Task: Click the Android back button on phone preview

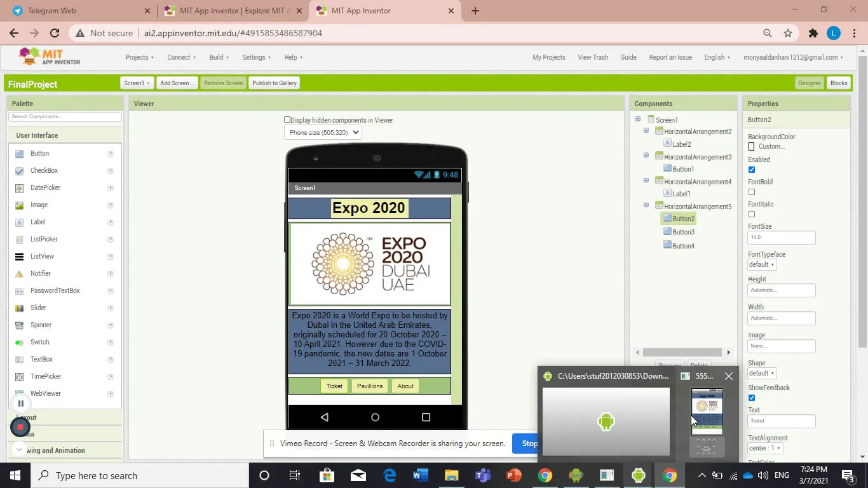Action: tap(324, 417)
